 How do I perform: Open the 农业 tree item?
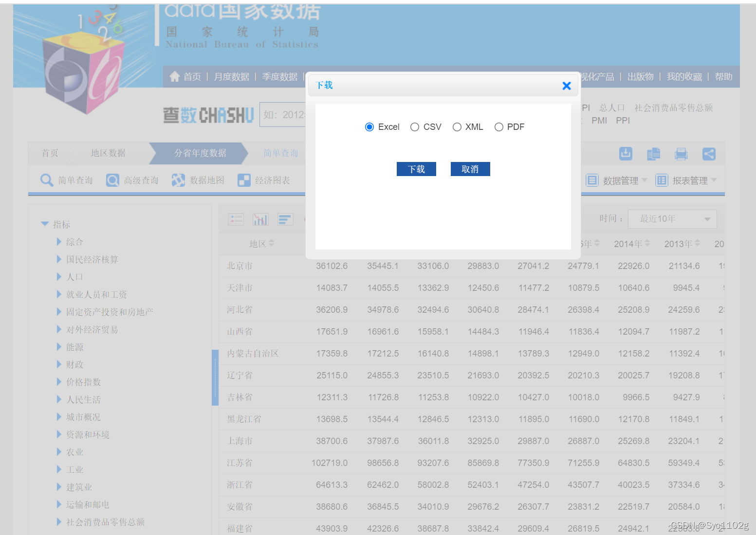[75, 452]
